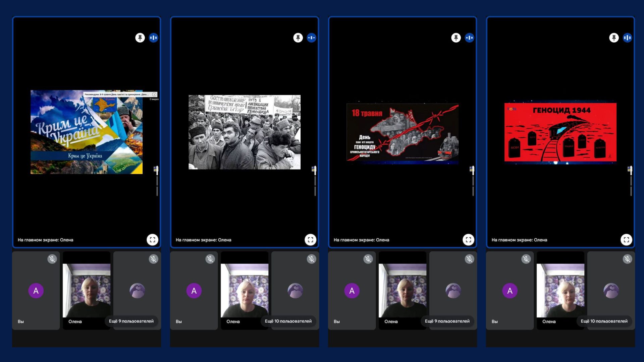644x362 pixels.
Task: Tap purple 'A' avatar under '18 травня' slide
Action: pyautogui.click(x=352, y=291)
